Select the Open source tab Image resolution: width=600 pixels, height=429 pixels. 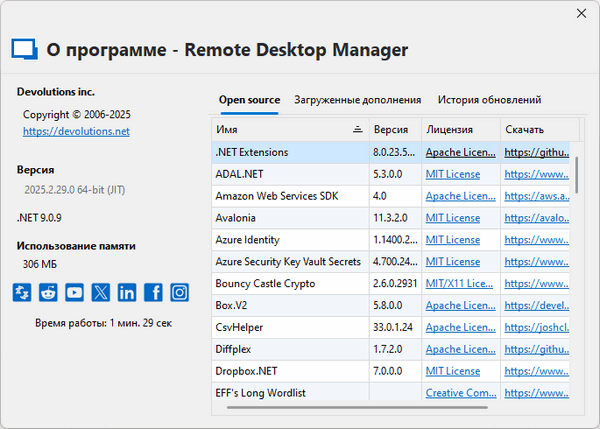click(x=249, y=100)
